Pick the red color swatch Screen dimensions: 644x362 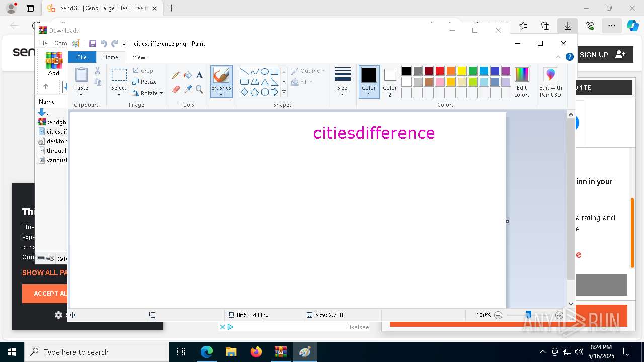point(440,71)
